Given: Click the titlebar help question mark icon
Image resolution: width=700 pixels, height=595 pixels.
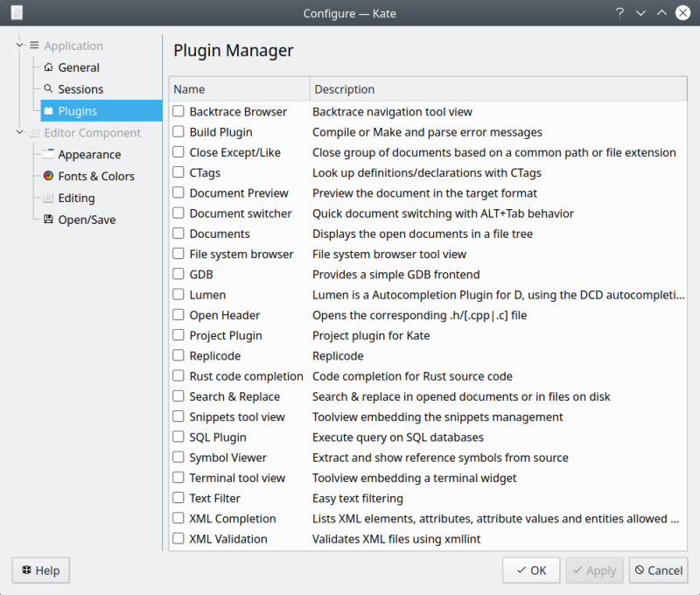Looking at the screenshot, I should [619, 13].
